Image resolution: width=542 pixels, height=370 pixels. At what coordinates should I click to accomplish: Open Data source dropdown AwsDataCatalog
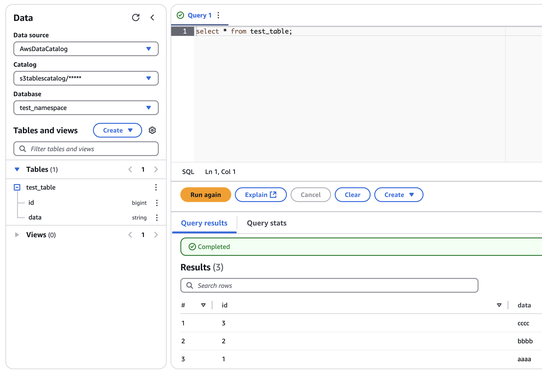coord(86,49)
